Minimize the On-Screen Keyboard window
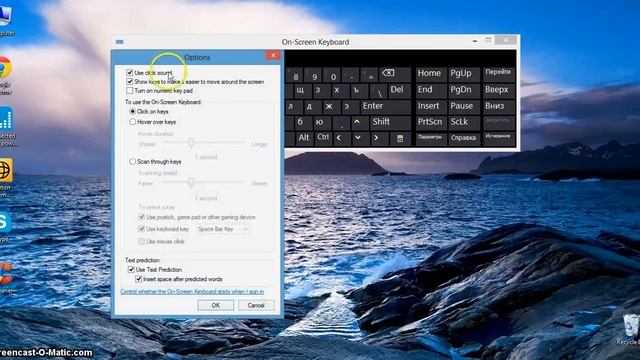The width and height of the screenshot is (640, 360). [x=475, y=40]
